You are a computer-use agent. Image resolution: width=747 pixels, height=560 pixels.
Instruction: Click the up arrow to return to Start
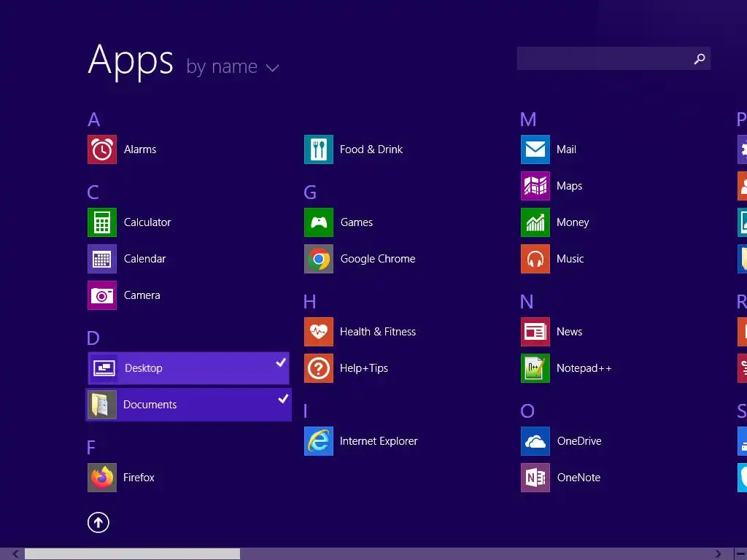[98, 522]
